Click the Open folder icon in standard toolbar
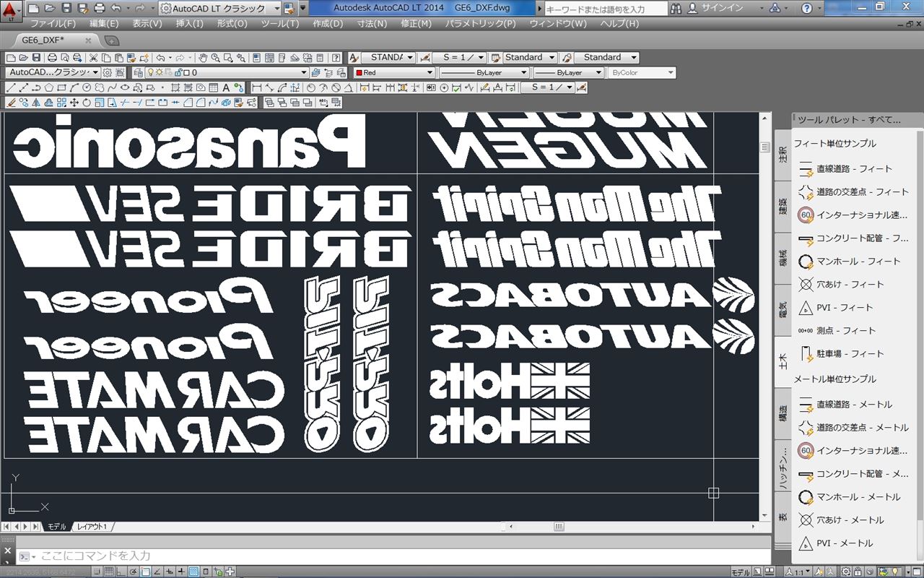Screen dimensions: 924x578 coord(24,58)
